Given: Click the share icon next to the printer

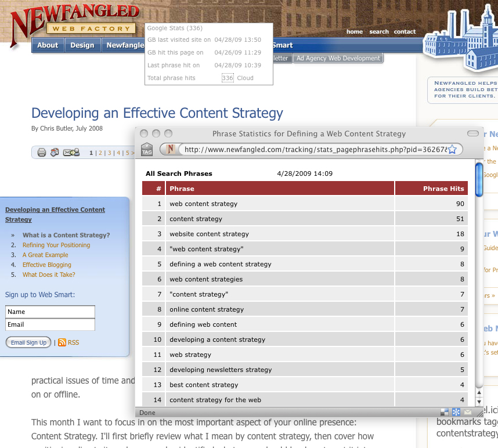Looking at the screenshot, I should [55, 153].
